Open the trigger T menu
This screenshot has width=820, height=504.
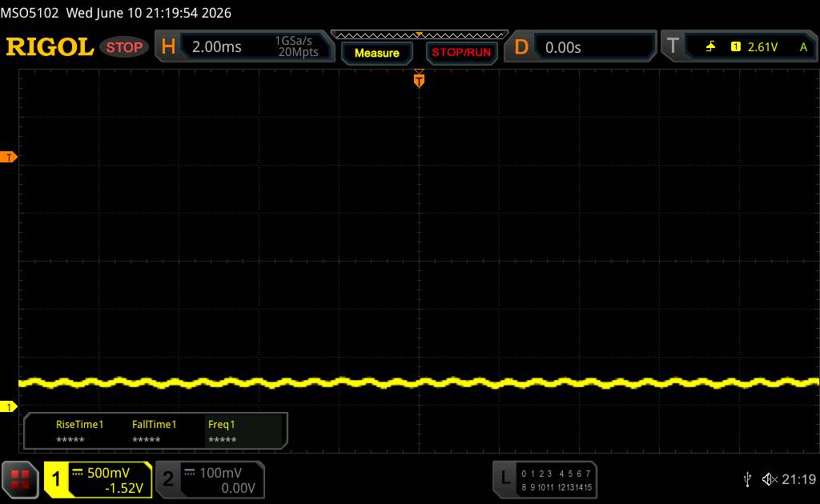click(673, 46)
